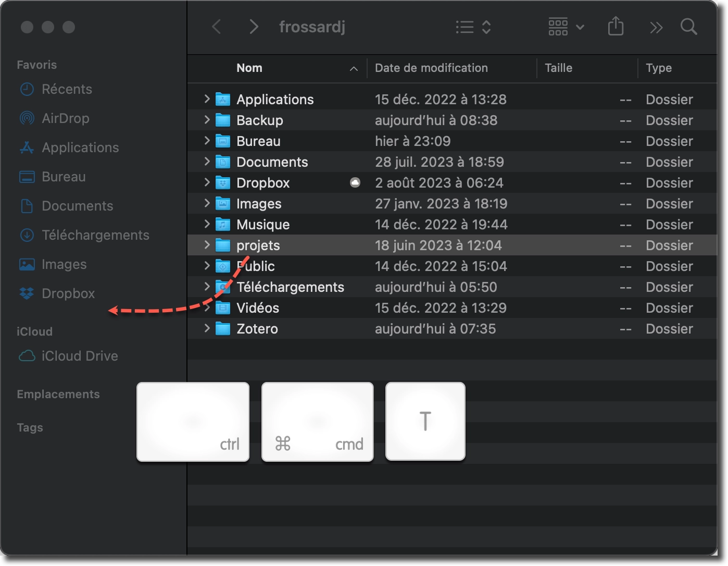The width and height of the screenshot is (728, 566).
Task: Click the Zotero folder icon
Action: [x=223, y=328]
